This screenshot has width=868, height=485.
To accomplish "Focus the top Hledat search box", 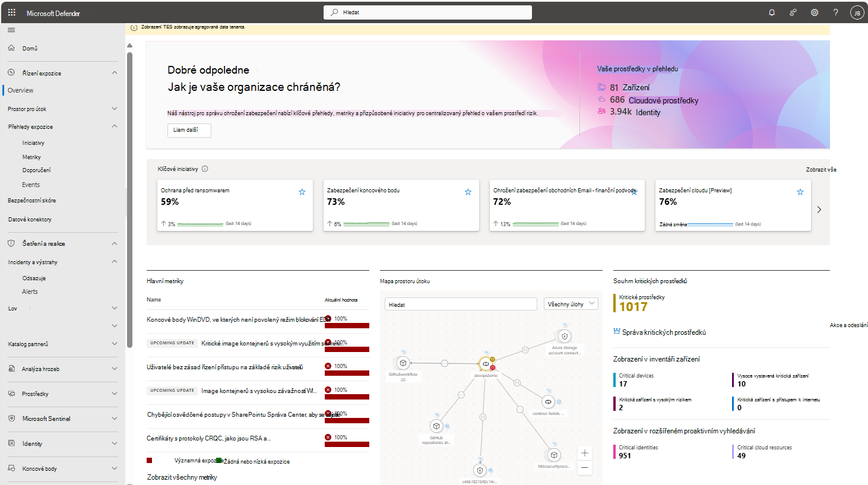I will tap(427, 12).
